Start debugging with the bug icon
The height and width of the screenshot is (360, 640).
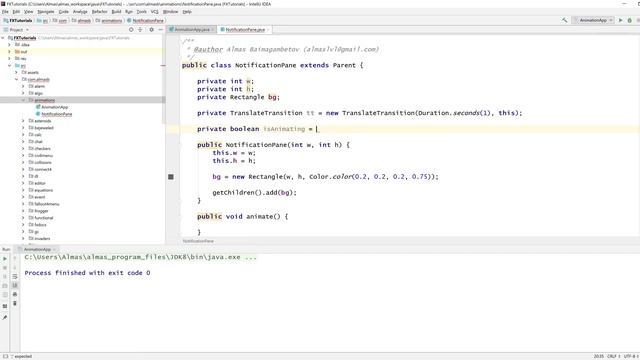pos(629,20)
